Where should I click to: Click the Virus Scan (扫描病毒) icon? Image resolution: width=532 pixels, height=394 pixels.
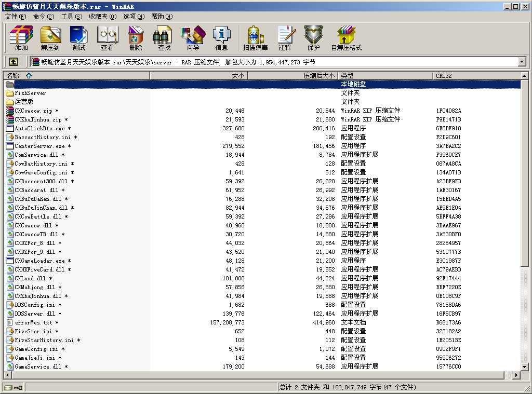tap(255, 38)
